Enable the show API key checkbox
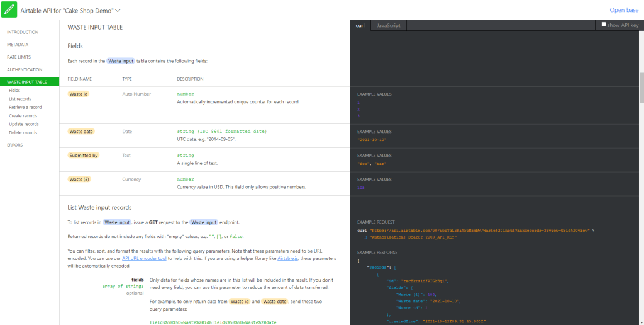This screenshot has height=325, width=644. point(604,25)
